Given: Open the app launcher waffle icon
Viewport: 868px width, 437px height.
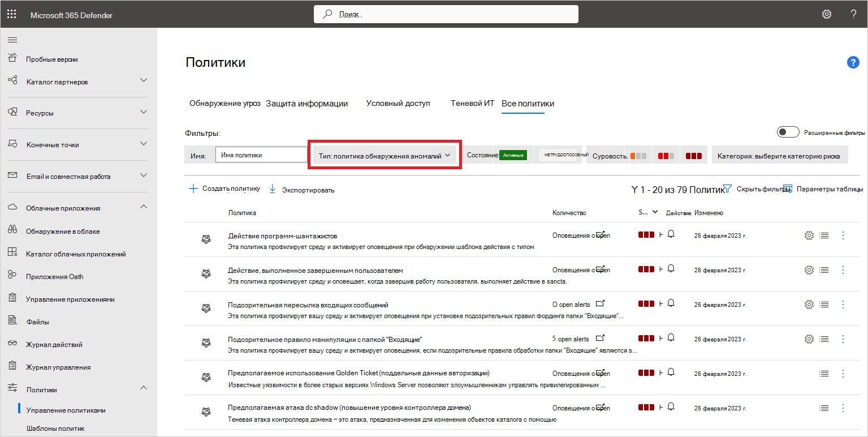Looking at the screenshot, I should (x=11, y=14).
